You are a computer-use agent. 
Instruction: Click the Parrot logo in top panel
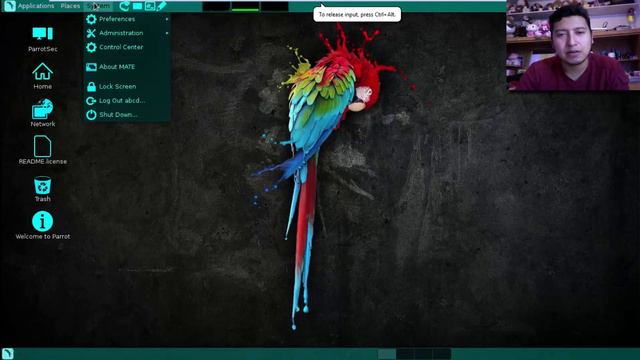10,6
